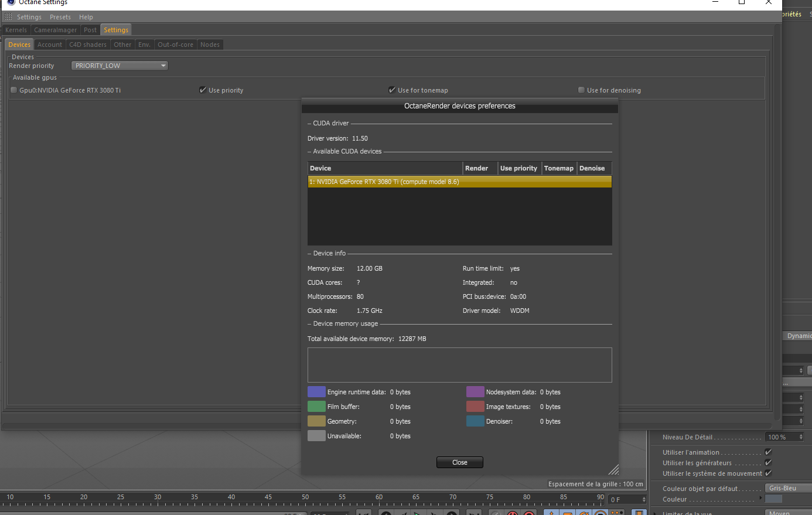Click the Device column header
Image resolution: width=812 pixels, height=515 pixels.
(385, 168)
